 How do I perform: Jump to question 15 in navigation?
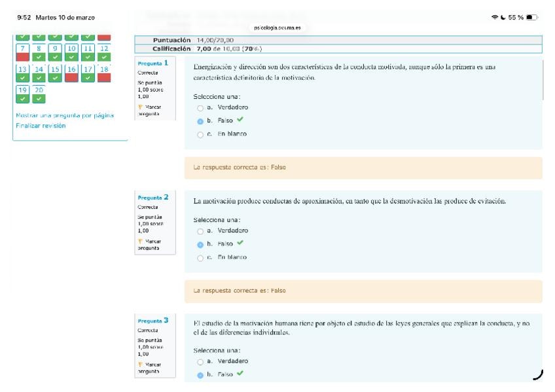pos(55,73)
